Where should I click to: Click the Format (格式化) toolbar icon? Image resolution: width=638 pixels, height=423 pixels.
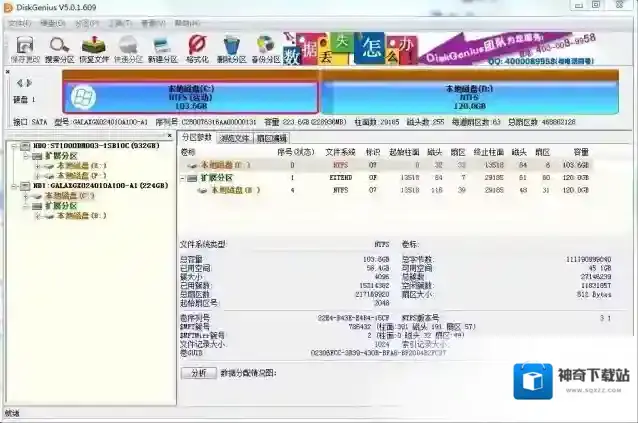pos(198,48)
